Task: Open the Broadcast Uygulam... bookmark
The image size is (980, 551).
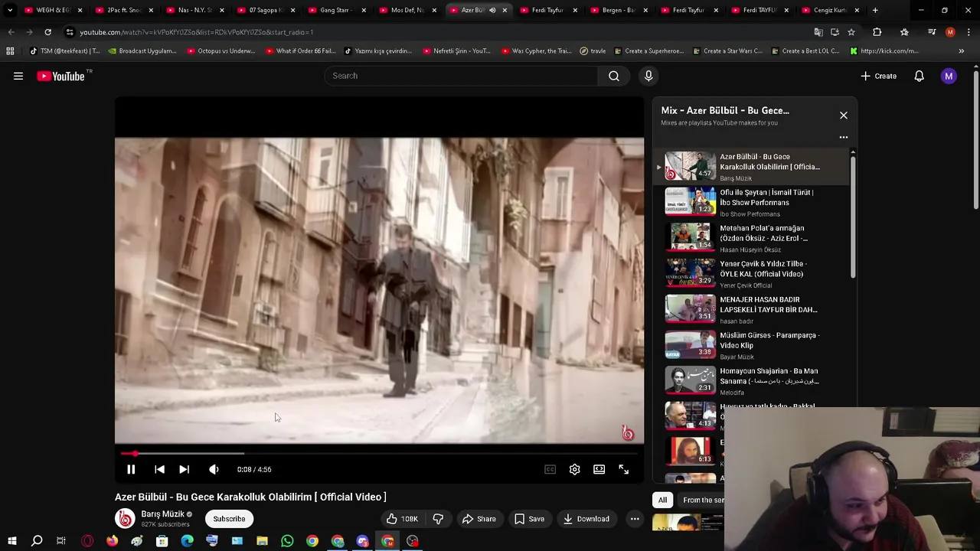Action: tap(142, 51)
